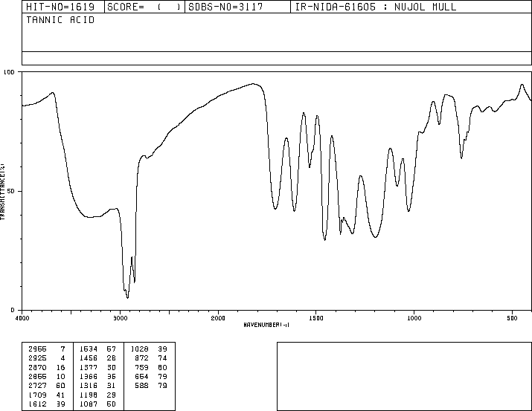Click the 100 mark on transmittance axis
Viewport: 532px width, 411px height.
pyautogui.click(x=9, y=72)
